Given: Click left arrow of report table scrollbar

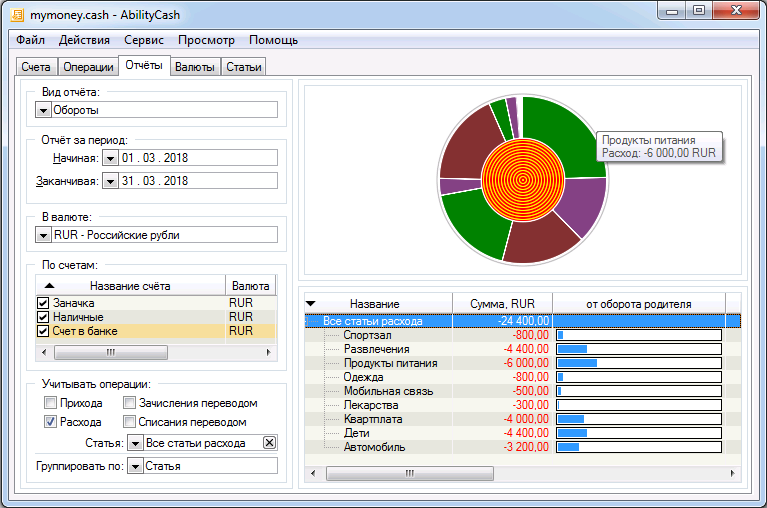Looking at the screenshot, I should click(x=313, y=473).
